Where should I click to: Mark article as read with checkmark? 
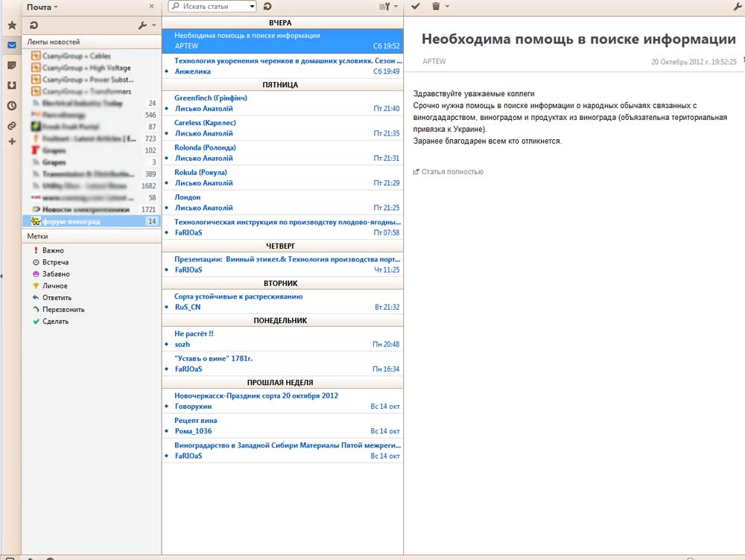pos(416,6)
